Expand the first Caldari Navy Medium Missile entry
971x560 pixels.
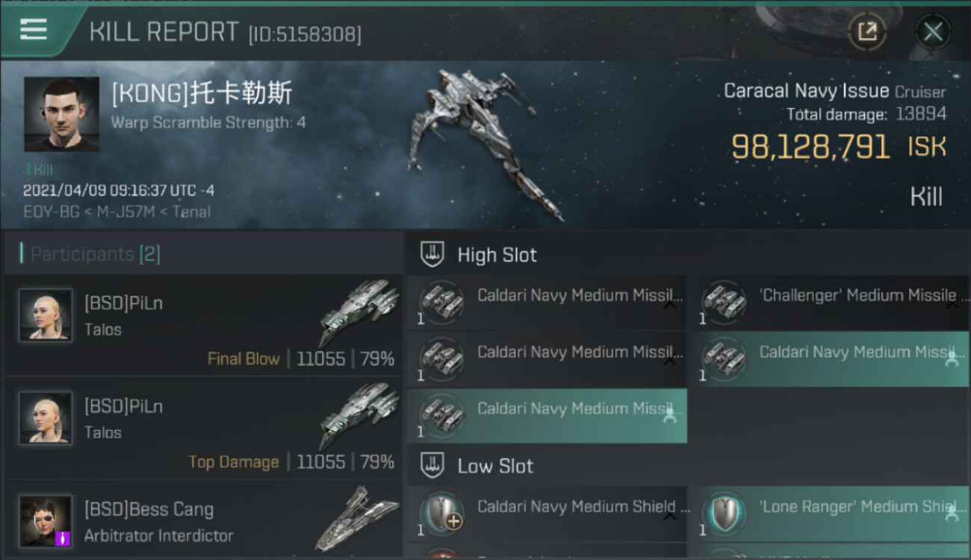670,305
